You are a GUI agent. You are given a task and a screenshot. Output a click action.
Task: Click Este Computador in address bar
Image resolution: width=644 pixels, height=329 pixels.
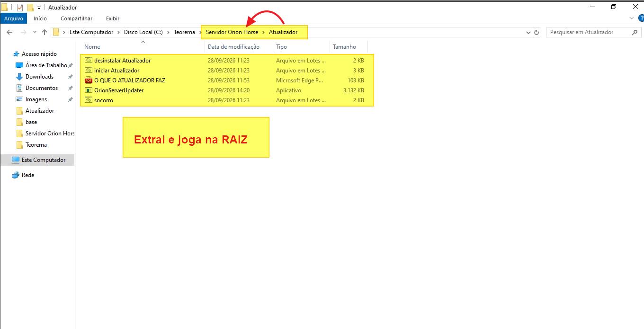point(91,32)
